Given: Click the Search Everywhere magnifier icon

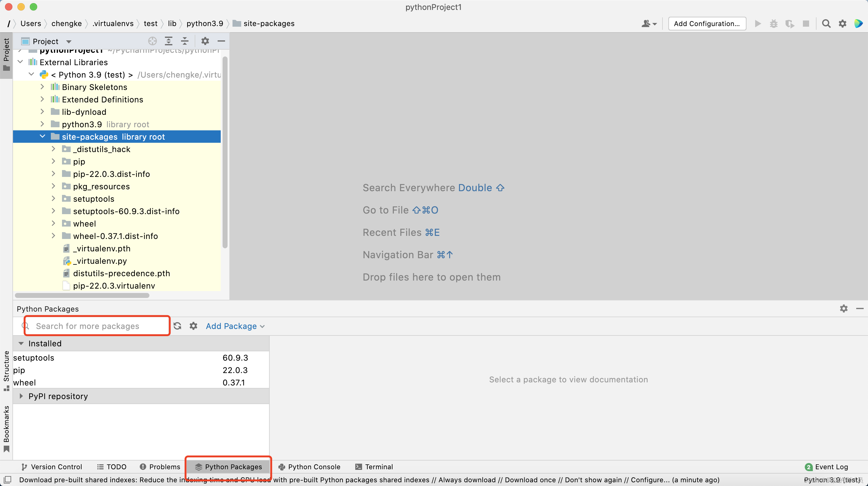Looking at the screenshot, I should 826,24.
